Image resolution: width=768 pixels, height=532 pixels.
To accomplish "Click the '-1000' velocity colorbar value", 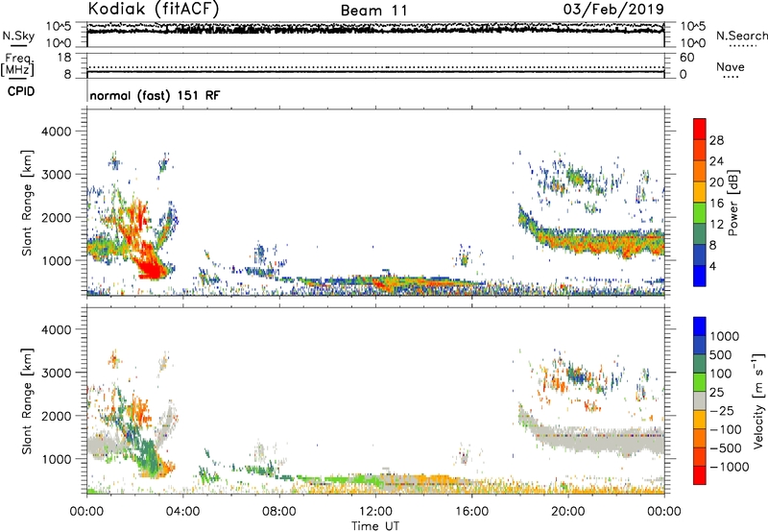I will (x=730, y=467).
